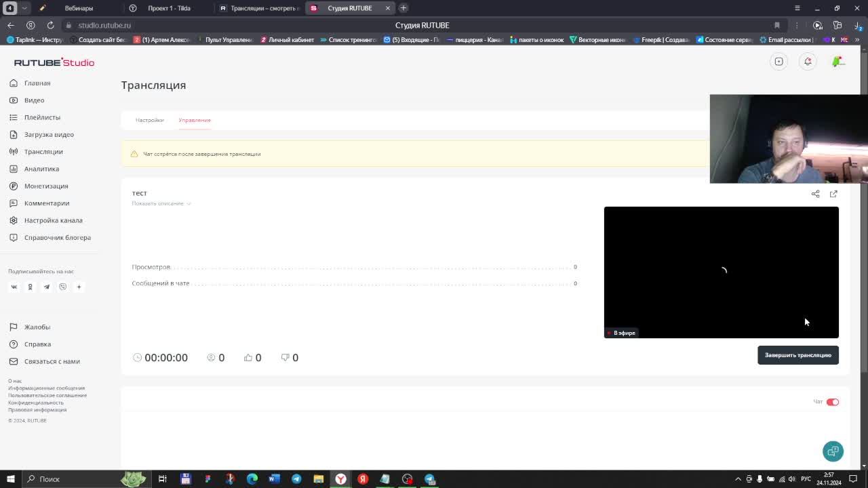This screenshot has width=868, height=488.
Task: Open the Windows Start menu
Action: [x=10, y=479]
